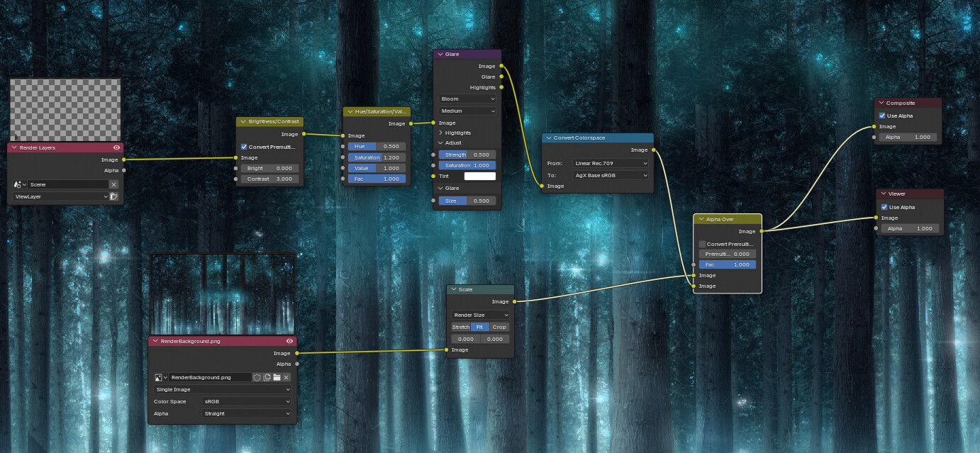Collapse the RenderBackground.png node
The width and height of the screenshot is (980, 453).
pos(155,341)
